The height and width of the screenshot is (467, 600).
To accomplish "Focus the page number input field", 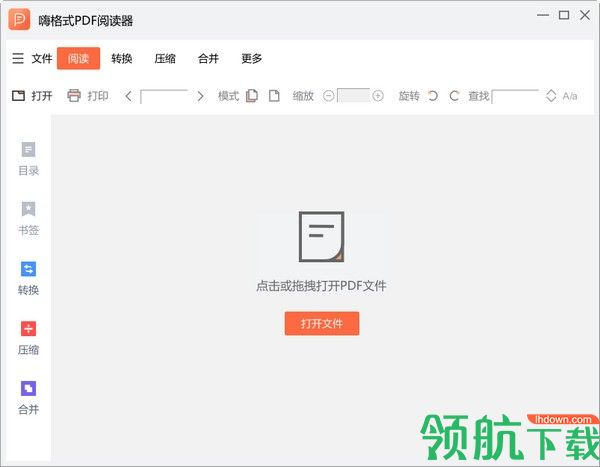I will coord(164,96).
